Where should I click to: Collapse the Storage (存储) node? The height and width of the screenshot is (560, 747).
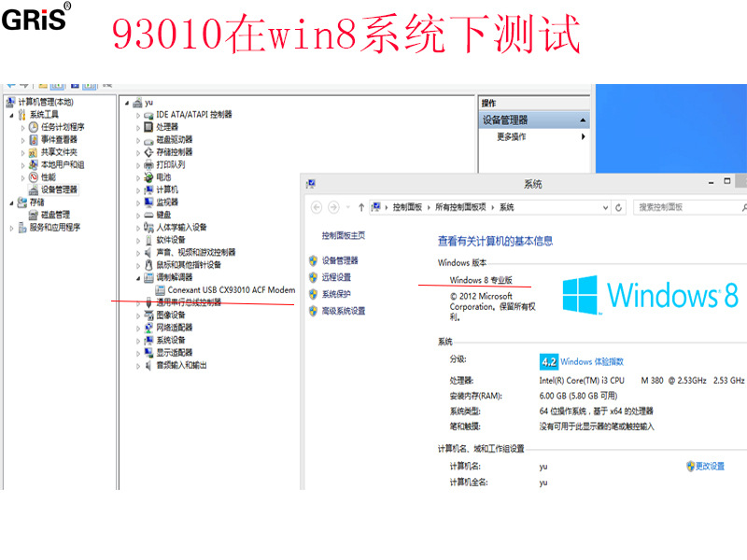pyautogui.click(x=12, y=203)
